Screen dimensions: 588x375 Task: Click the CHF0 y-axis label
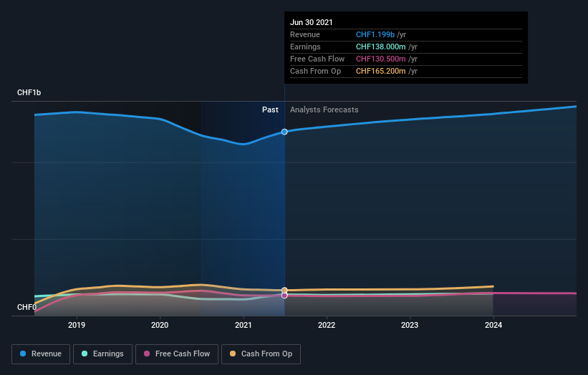[x=26, y=307]
